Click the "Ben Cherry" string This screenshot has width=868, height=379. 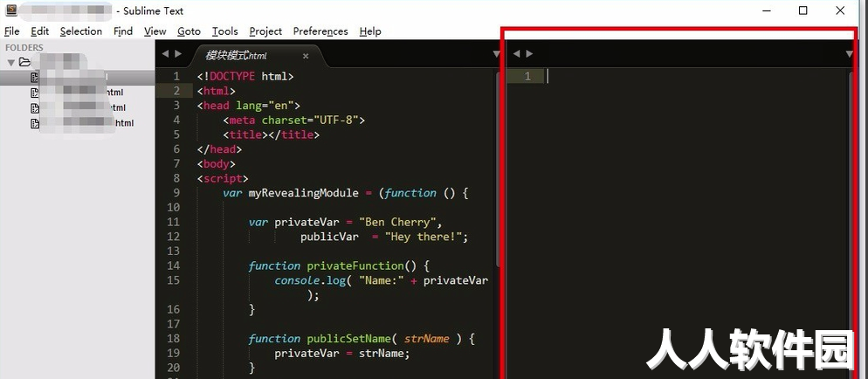(x=397, y=223)
